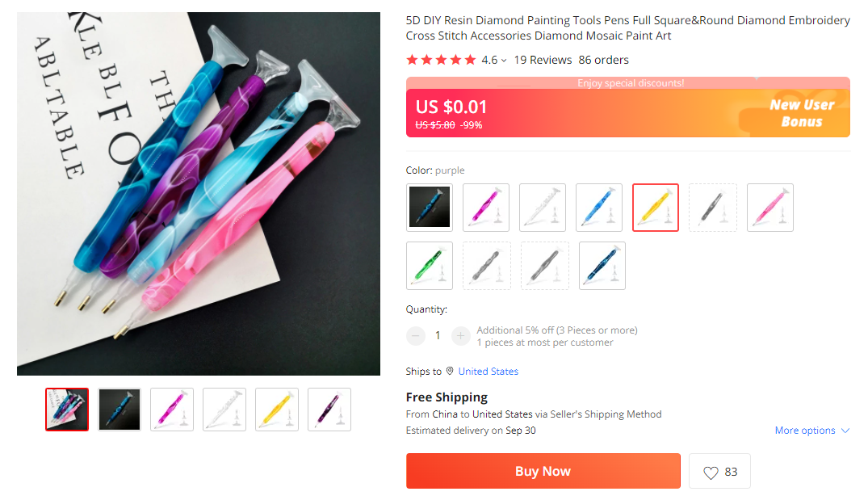Select the dark navy pen color option

602,266
